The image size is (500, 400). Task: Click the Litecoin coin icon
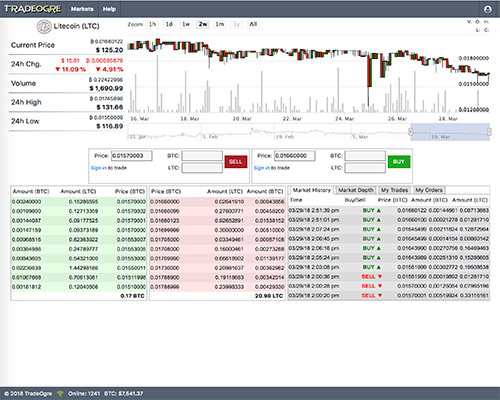pos(44,27)
